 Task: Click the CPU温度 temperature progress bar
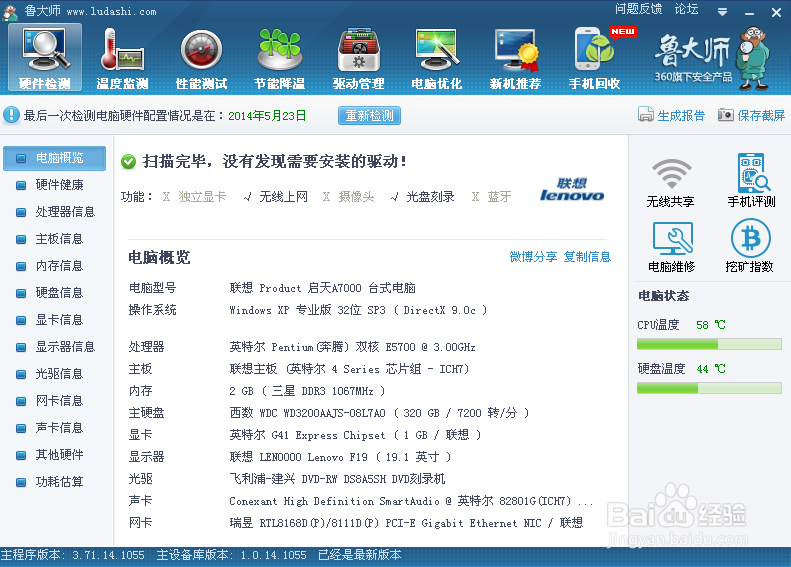[709, 345]
